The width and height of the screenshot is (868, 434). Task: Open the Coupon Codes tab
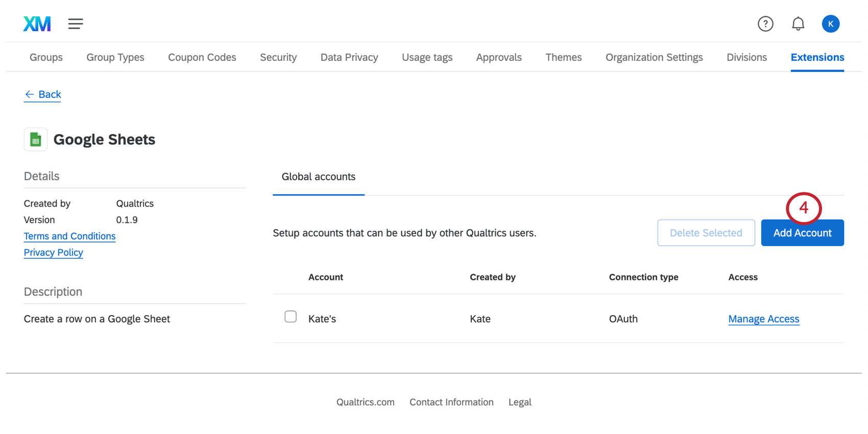(x=202, y=58)
